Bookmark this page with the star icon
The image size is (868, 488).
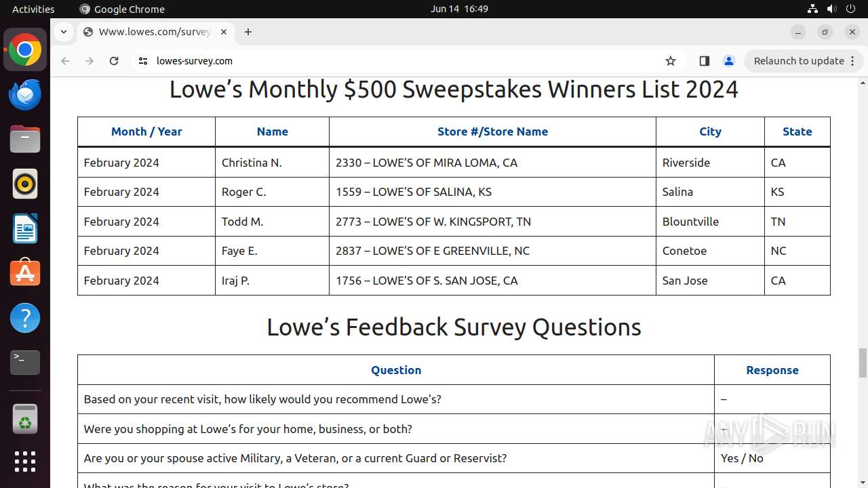(671, 61)
